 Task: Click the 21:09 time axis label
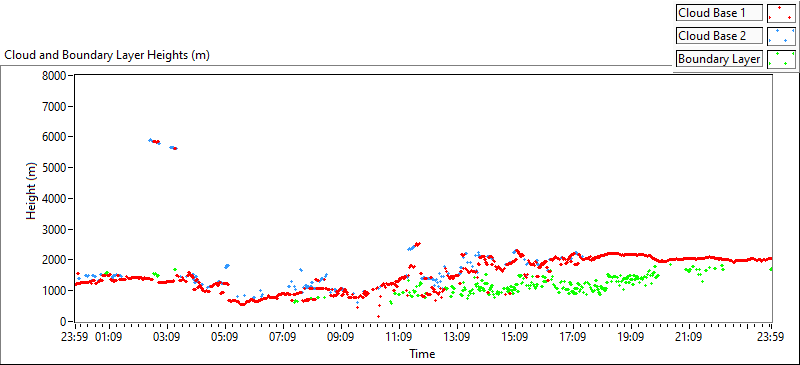tap(689, 337)
